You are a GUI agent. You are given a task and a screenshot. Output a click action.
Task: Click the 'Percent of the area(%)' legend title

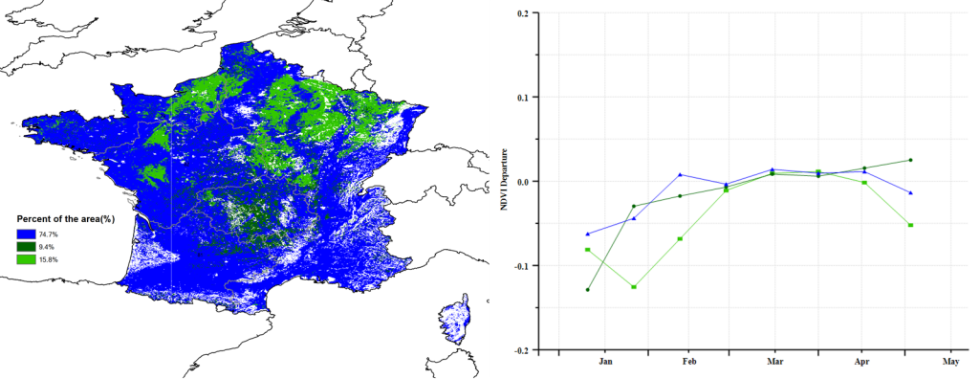[66, 219]
